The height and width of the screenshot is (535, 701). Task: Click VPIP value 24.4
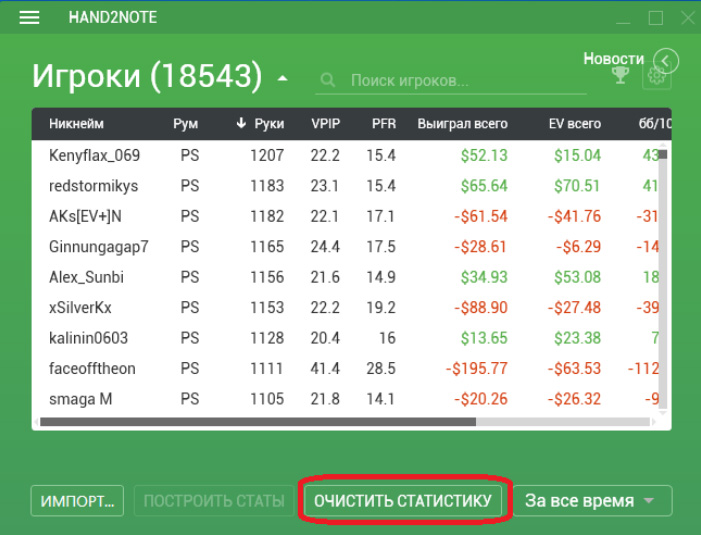tap(325, 247)
